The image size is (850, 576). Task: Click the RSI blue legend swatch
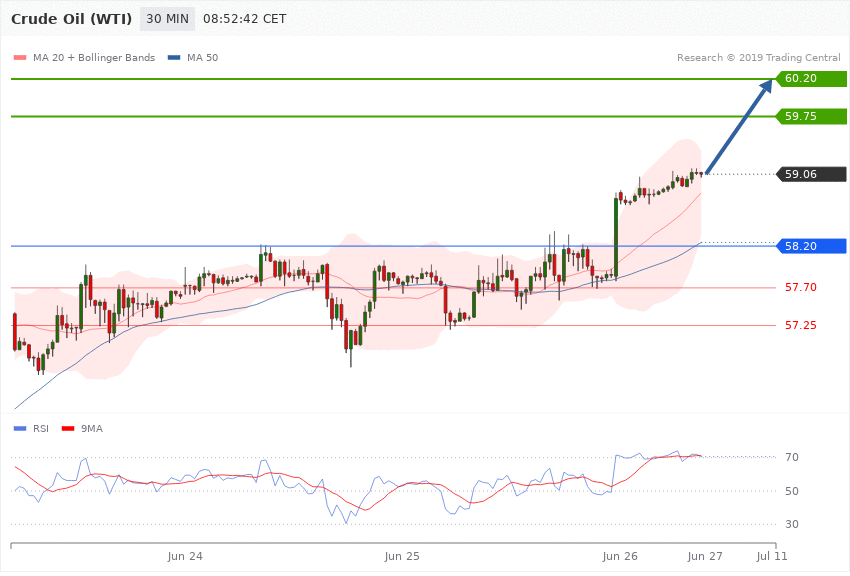click(20, 429)
